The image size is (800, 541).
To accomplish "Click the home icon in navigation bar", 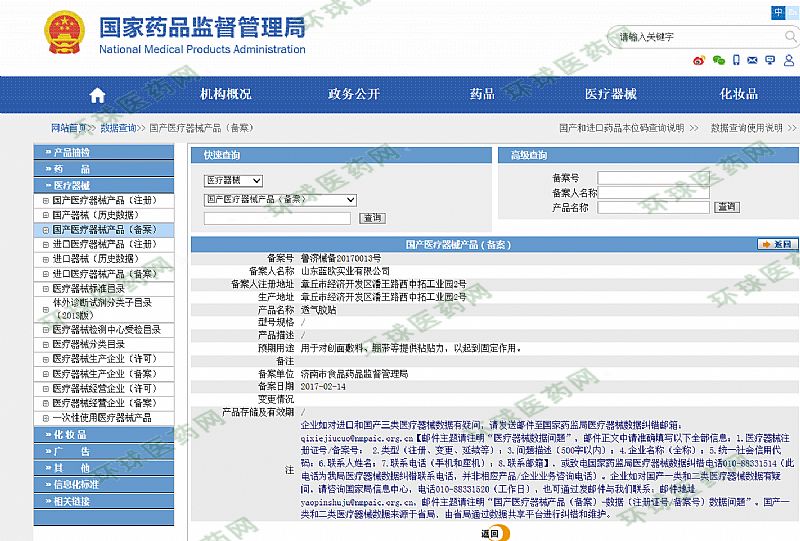I will coord(97,95).
